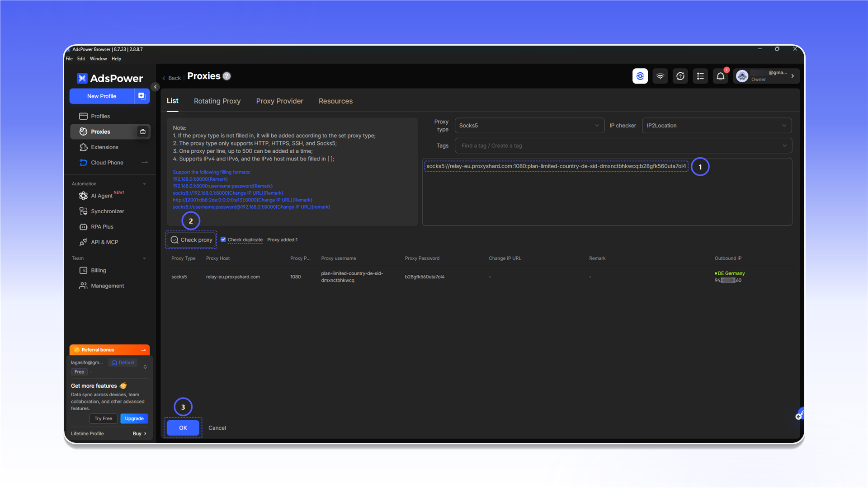This screenshot has height=488, width=868.
Task: Click the Wi-Fi network icon in the top bar
Action: [x=660, y=76]
